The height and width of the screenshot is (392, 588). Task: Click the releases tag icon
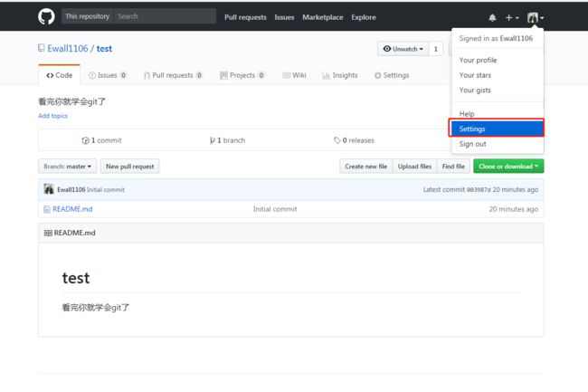pos(337,140)
